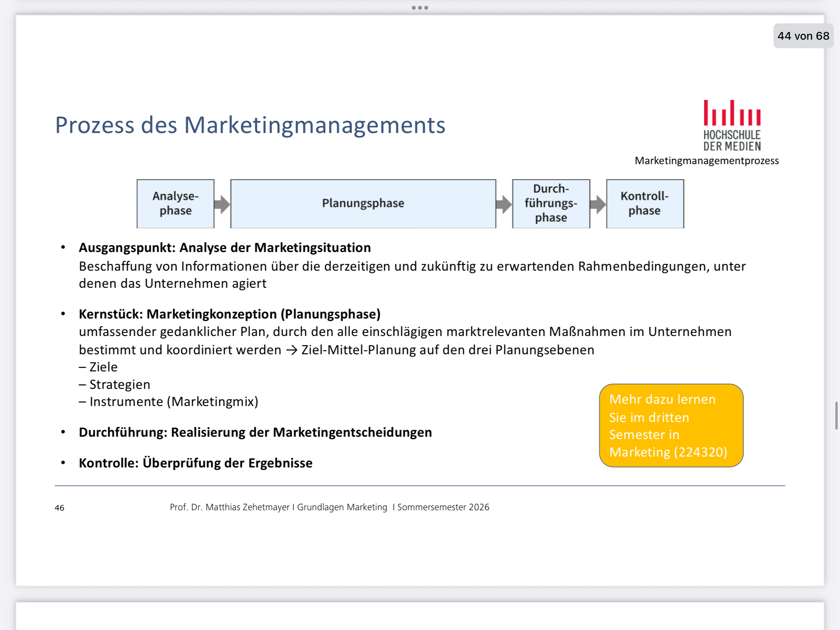Click the 'Instrumente (Marketingmix)' list item
840x630 pixels.
click(168, 402)
